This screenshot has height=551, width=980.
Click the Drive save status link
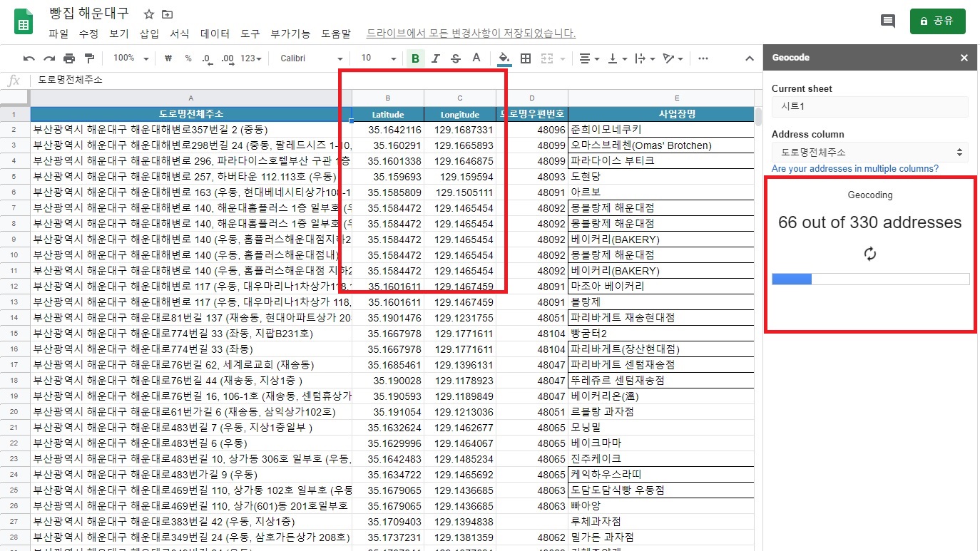point(471,34)
